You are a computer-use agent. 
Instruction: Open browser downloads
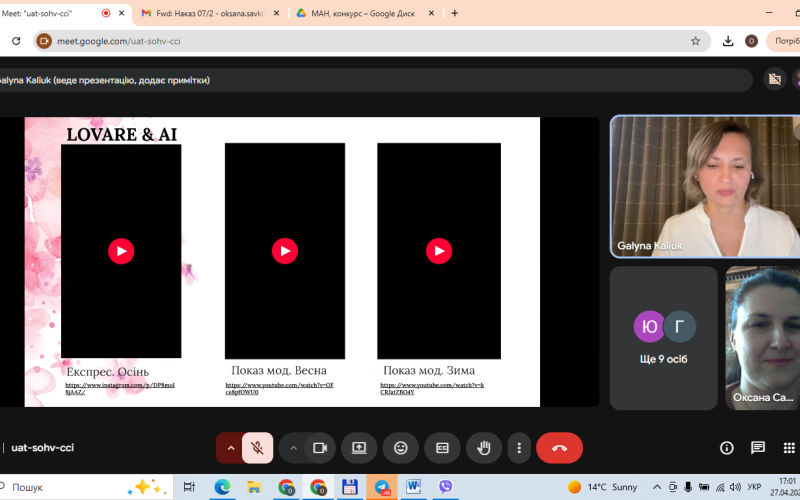click(x=728, y=41)
